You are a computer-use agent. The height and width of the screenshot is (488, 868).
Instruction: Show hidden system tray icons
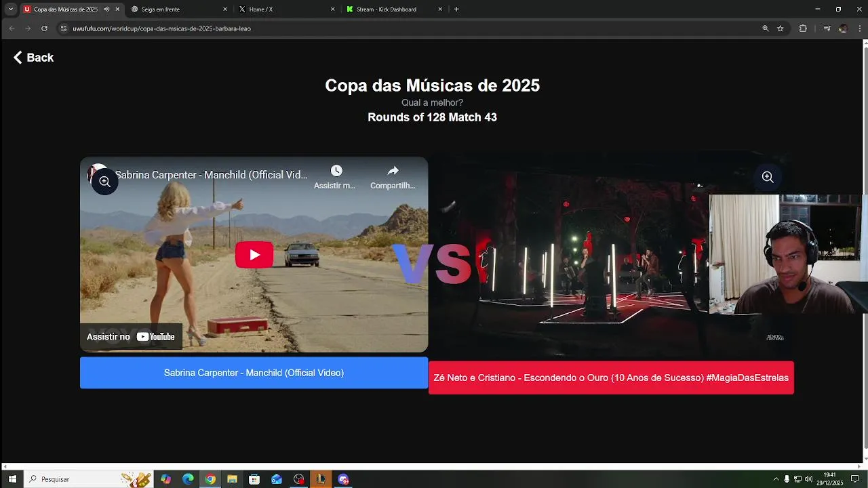coord(776,479)
